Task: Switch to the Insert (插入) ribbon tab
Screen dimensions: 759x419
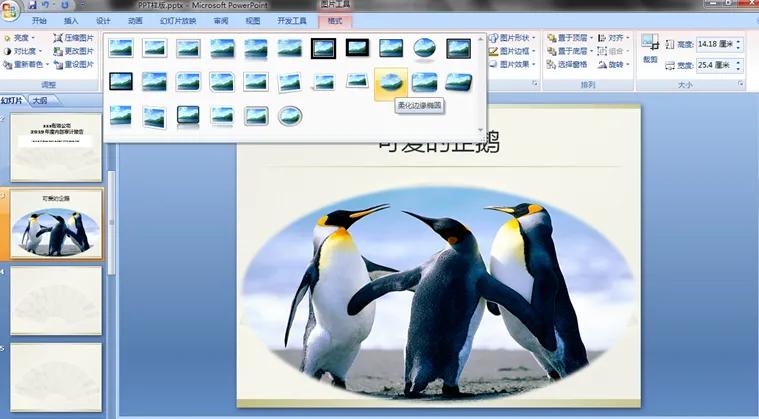Action: click(x=71, y=20)
